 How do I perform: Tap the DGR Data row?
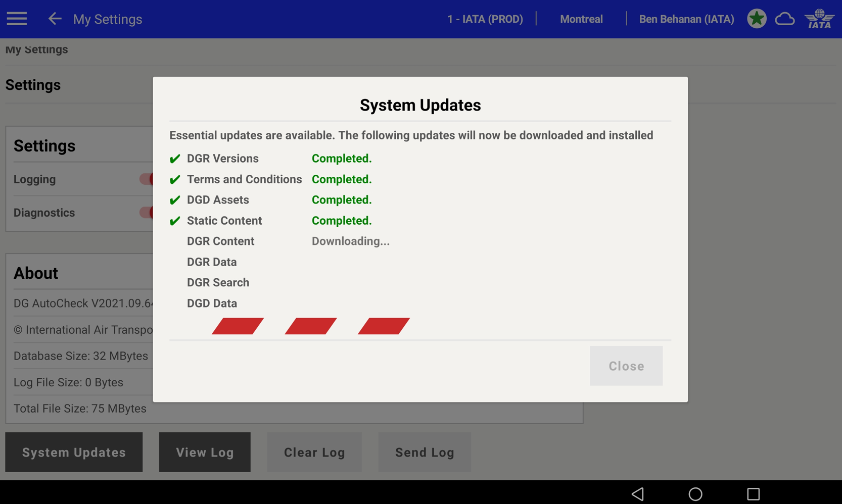click(x=212, y=262)
